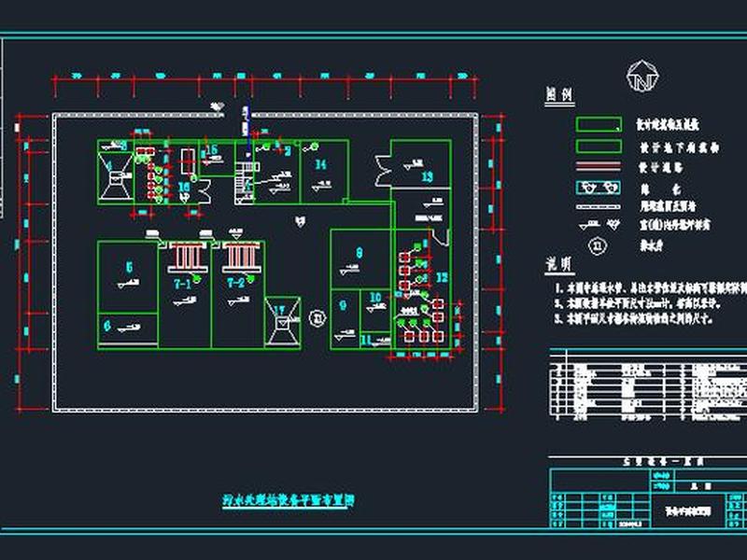Click the room label "12"
Image resolution: width=747 pixels, height=560 pixels.
click(x=442, y=277)
